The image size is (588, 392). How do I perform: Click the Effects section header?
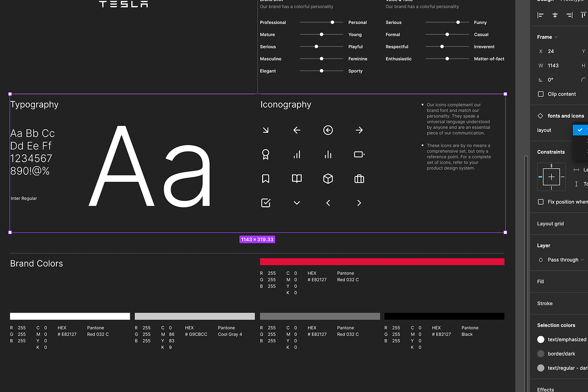545,390
